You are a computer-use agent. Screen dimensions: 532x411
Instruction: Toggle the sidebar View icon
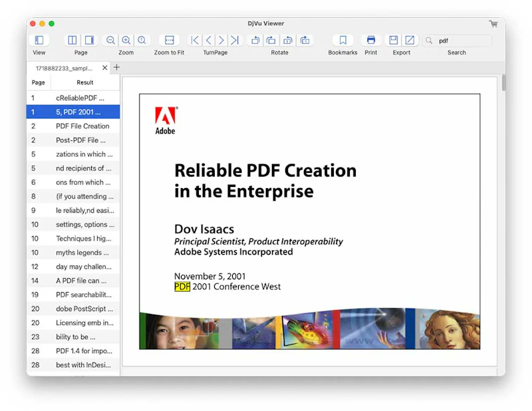[39, 41]
